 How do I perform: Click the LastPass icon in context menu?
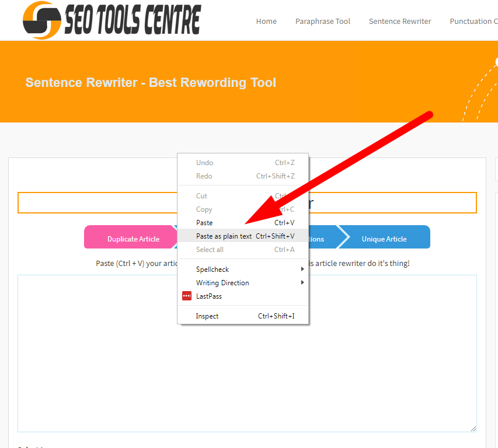186,296
